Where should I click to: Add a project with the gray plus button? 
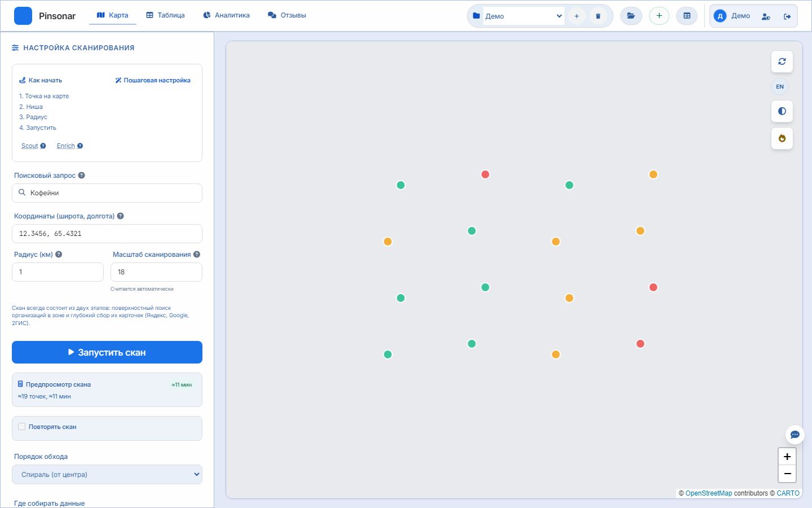coord(576,16)
